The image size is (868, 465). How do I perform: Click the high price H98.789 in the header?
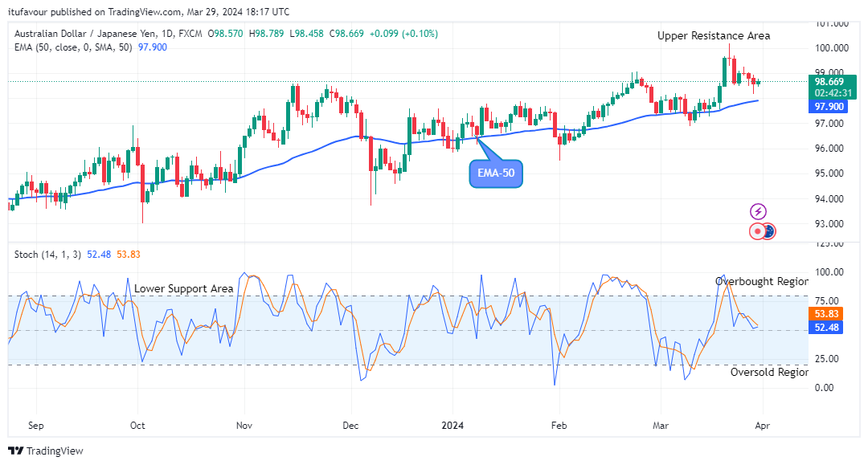pos(266,34)
